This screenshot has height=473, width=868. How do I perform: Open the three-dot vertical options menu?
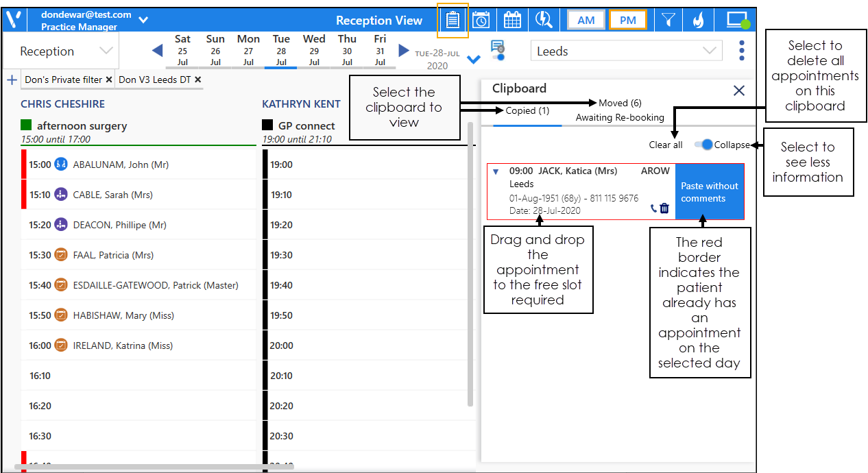(742, 51)
